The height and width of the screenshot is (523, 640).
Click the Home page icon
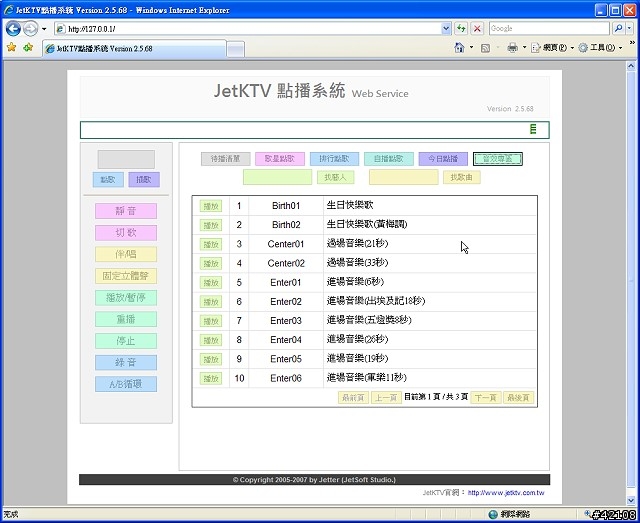459,48
